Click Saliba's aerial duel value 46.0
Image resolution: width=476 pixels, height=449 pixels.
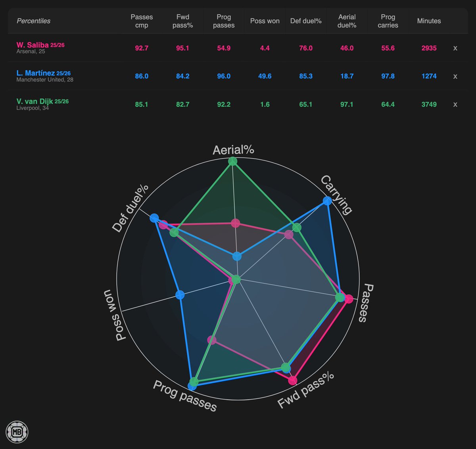(x=347, y=48)
